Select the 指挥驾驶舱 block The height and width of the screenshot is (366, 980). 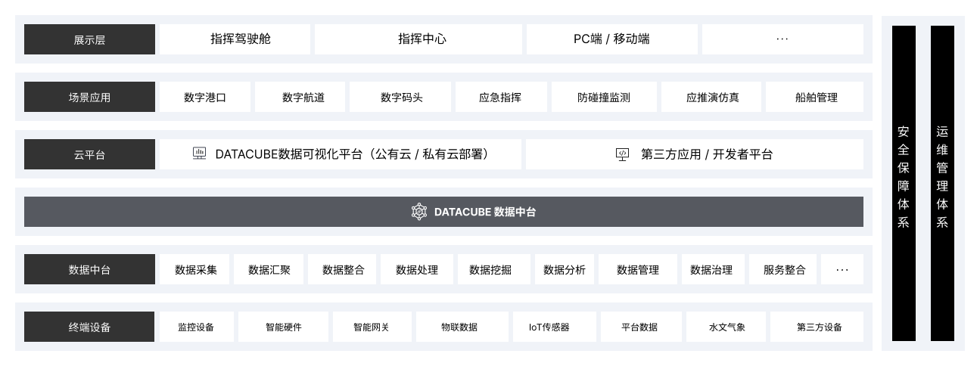(235, 39)
